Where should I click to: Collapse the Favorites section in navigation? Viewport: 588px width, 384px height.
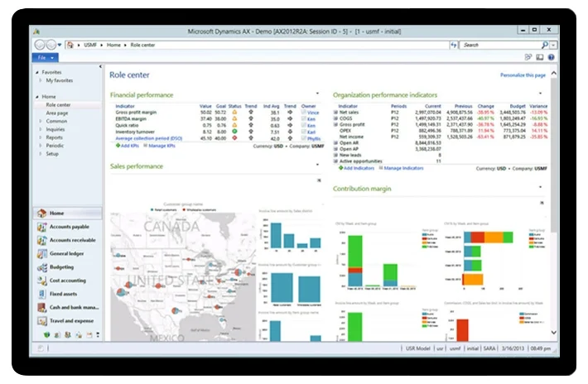(x=37, y=73)
